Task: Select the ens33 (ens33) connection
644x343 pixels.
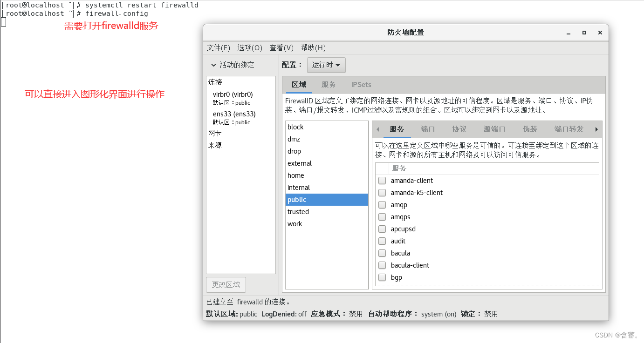Action: coord(241,118)
